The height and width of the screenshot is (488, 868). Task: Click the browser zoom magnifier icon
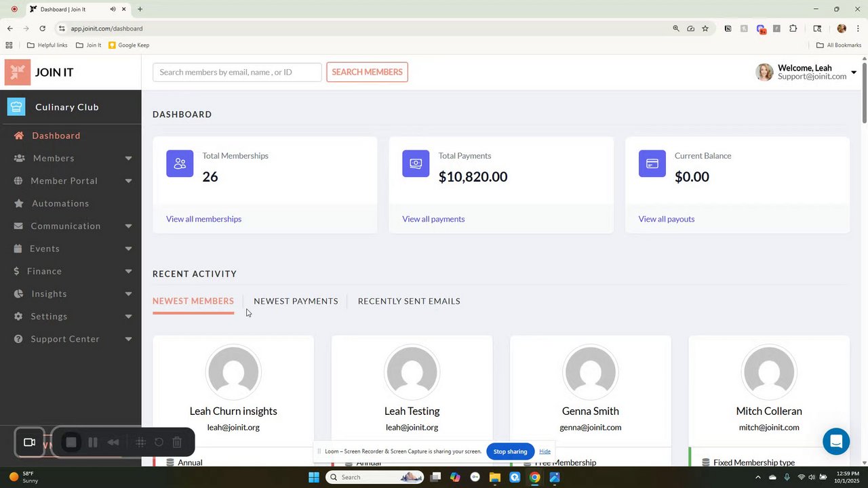(x=675, y=28)
